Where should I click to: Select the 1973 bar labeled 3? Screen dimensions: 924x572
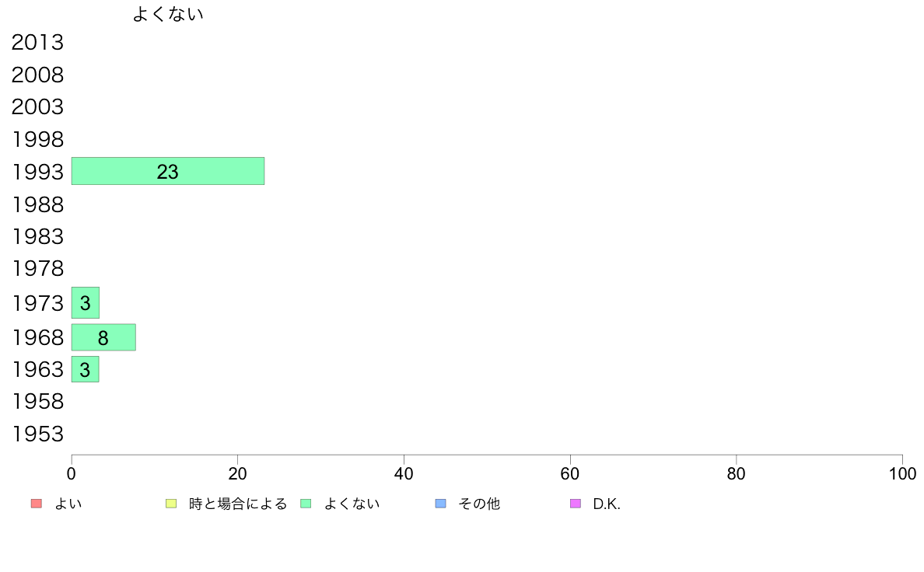[x=86, y=303]
